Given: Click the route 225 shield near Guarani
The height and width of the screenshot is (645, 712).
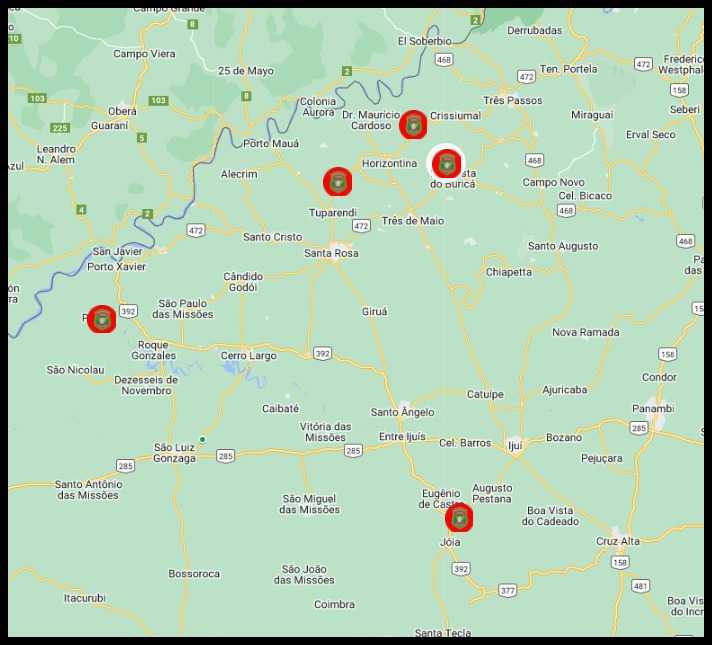Looking at the screenshot, I should tap(59, 128).
